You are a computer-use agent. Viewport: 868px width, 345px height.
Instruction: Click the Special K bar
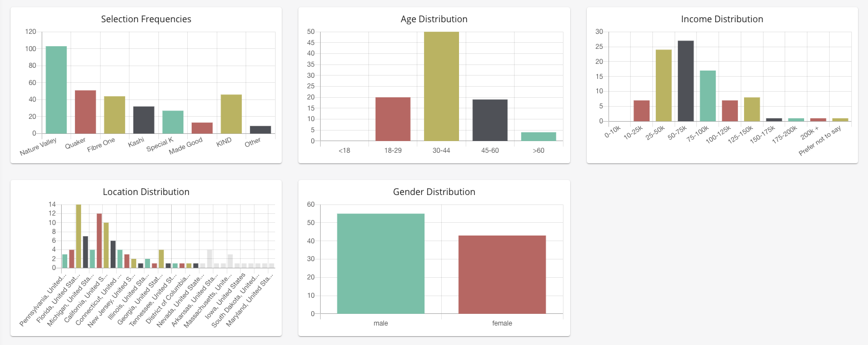pyautogui.click(x=173, y=122)
